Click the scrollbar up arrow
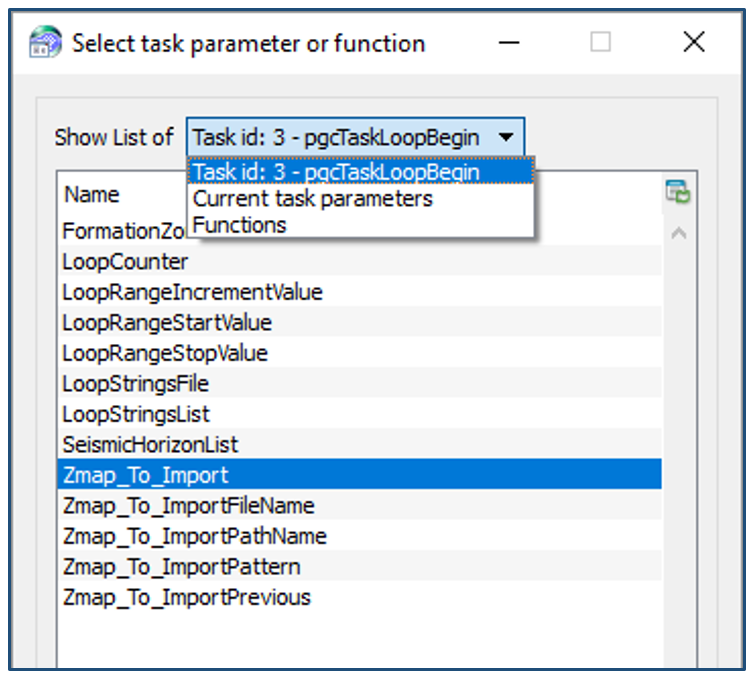This screenshot has width=754, height=681. coord(678,234)
